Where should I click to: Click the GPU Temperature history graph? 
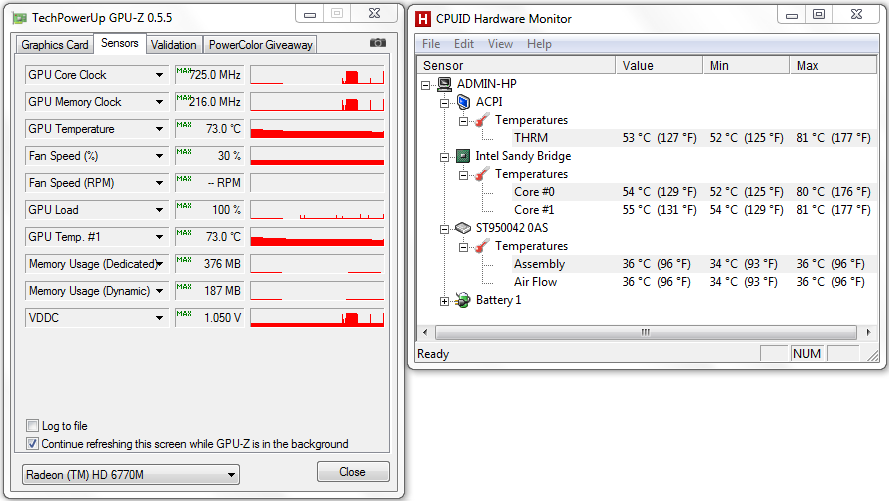[x=317, y=129]
